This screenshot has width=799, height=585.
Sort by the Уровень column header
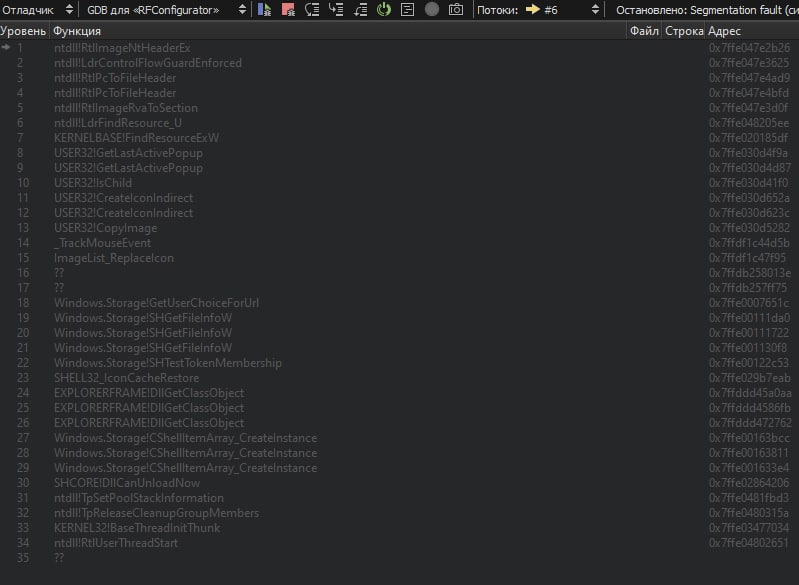(x=23, y=31)
